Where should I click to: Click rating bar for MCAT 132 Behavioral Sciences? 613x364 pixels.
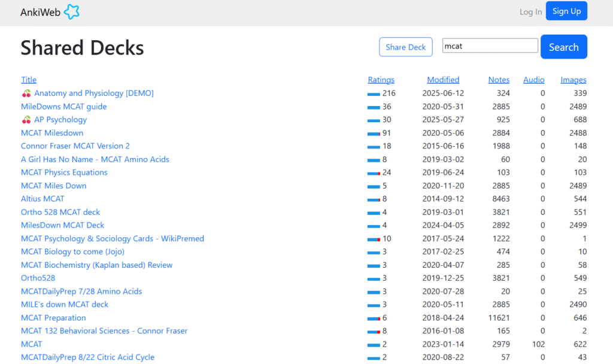(x=374, y=332)
